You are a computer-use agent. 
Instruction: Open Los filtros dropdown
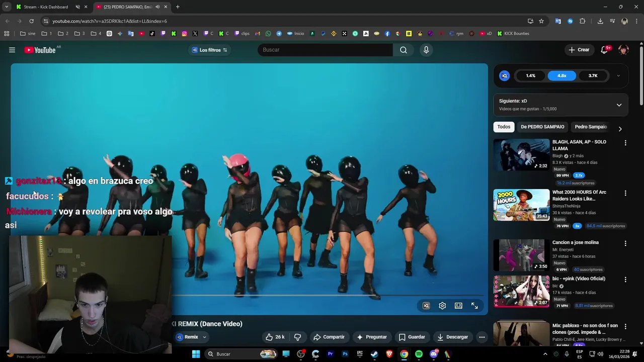coord(210,50)
